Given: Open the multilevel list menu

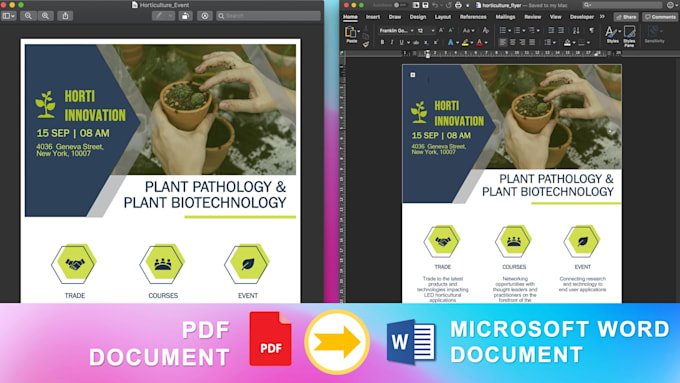Looking at the screenshot, I should [x=531, y=30].
